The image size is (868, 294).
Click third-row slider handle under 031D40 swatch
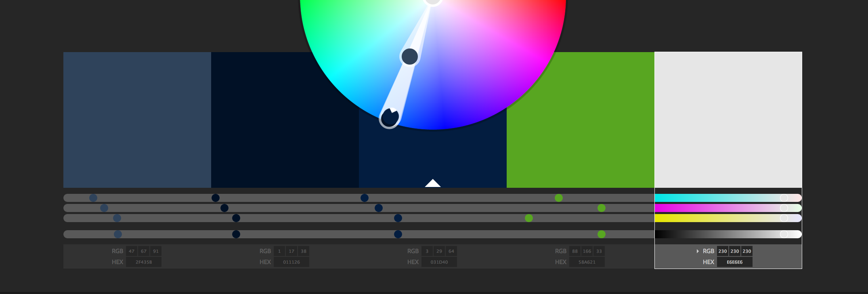click(x=398, y=218)
